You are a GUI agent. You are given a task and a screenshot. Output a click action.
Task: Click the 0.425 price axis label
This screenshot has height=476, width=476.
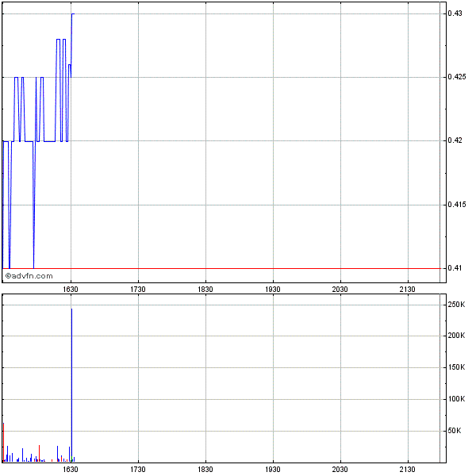[x=457, y=77]
